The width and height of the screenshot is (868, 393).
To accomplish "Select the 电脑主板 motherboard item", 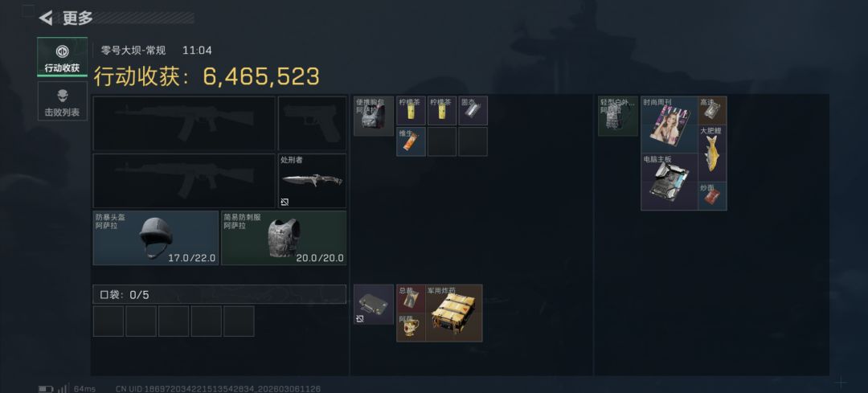I will click(669, 182).
